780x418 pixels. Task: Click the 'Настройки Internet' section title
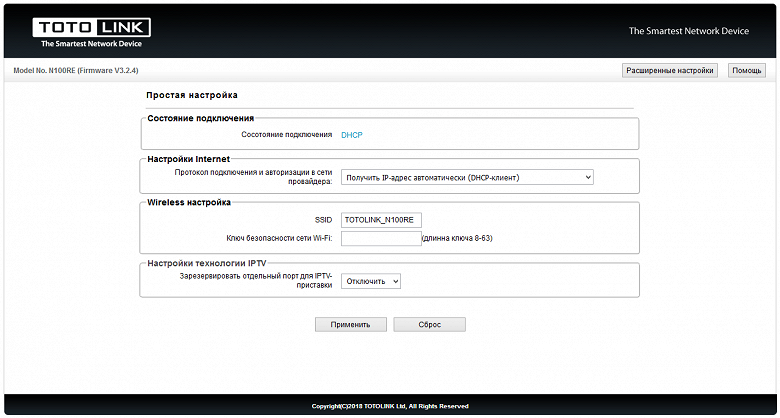pos(189,159)
